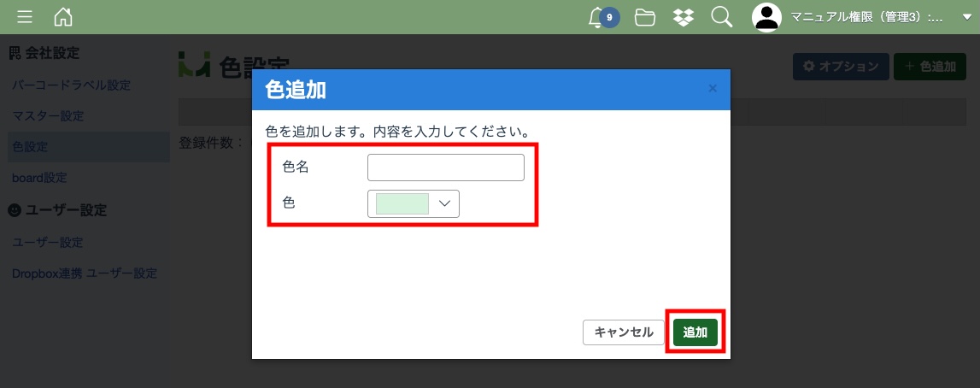Select マスター設定 in sidebar

pos(48,116)
